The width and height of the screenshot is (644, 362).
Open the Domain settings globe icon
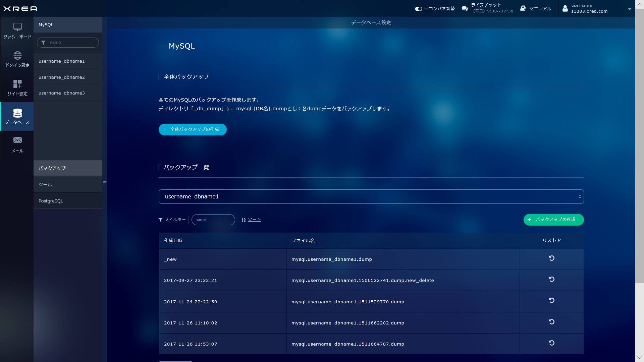[17, 55]
